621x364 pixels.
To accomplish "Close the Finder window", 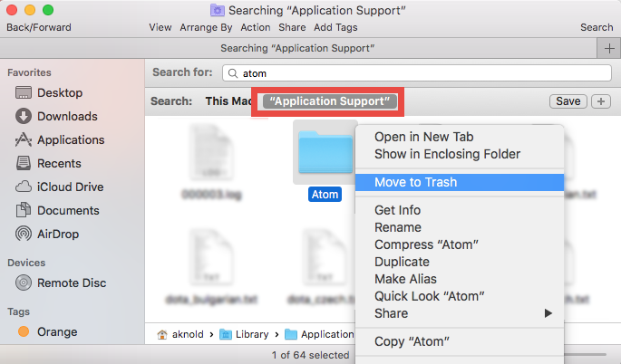I will tap(12, 10).
